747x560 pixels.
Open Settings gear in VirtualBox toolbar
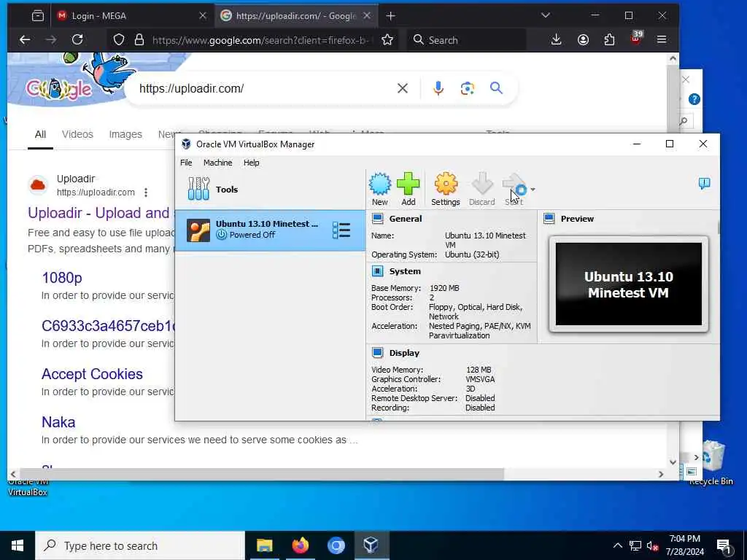coord(446,189)
